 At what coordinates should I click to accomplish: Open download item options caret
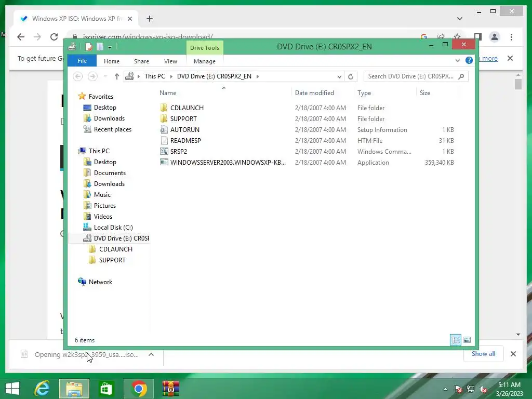151,354
